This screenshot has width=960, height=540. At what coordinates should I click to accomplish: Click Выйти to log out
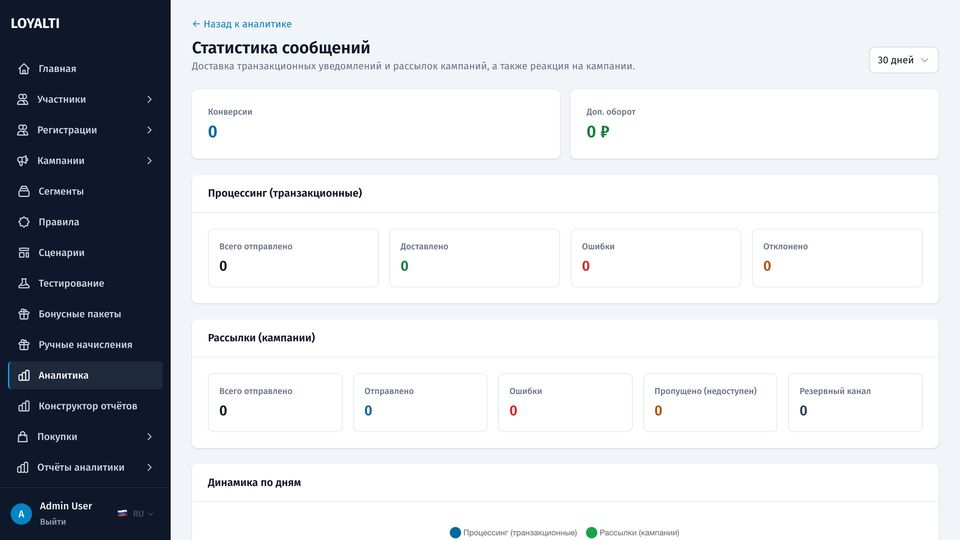pos(53,522)
